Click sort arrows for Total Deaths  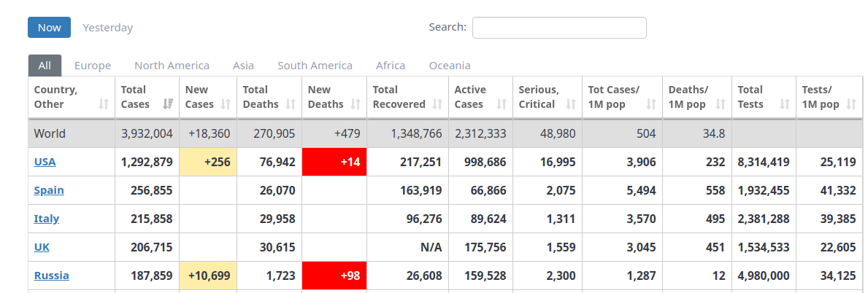291,104
